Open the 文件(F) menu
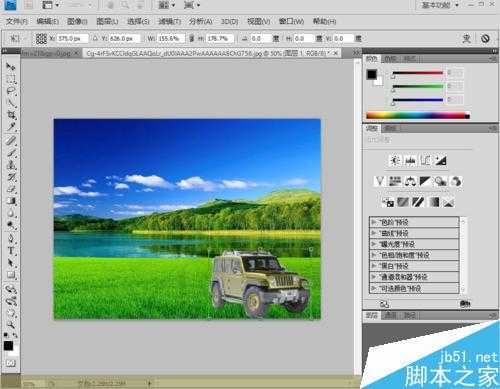Screen dimensions: 500x389 coord(17,21)
